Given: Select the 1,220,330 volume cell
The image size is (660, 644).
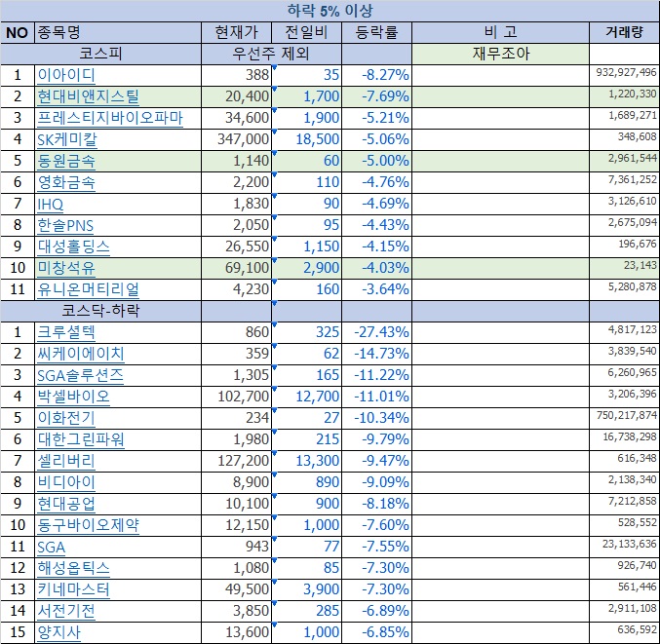Looking at the screenshot, I should click(625, 96).
